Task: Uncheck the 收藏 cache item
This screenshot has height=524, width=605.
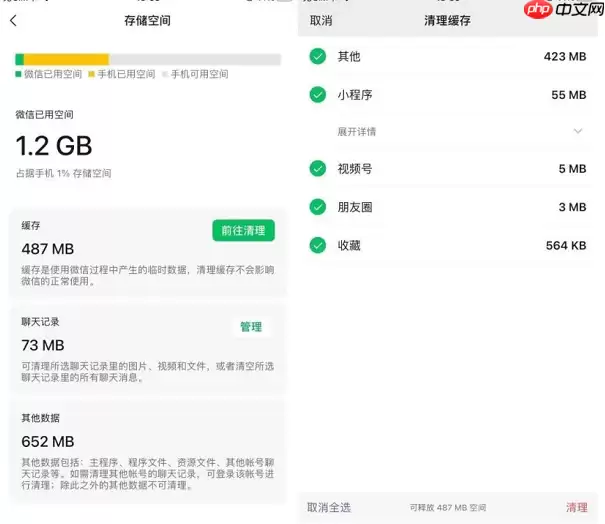Action: 318,245
